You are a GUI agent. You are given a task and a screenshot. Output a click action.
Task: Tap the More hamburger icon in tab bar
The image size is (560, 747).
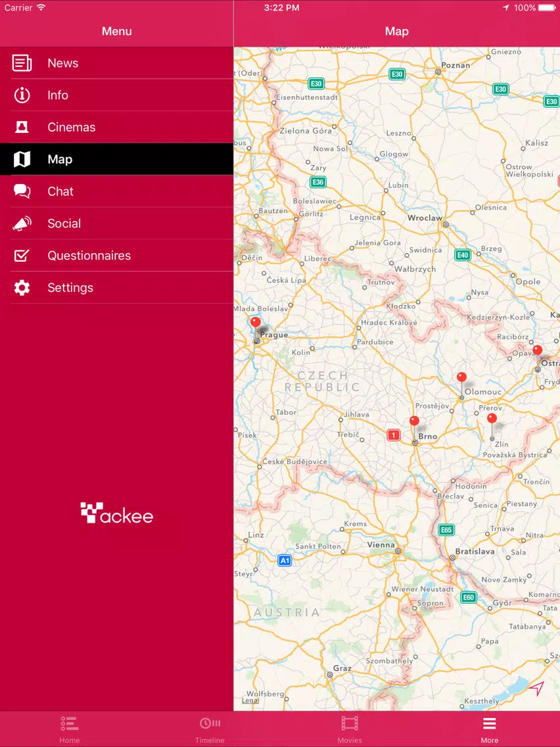coord(490,723)
